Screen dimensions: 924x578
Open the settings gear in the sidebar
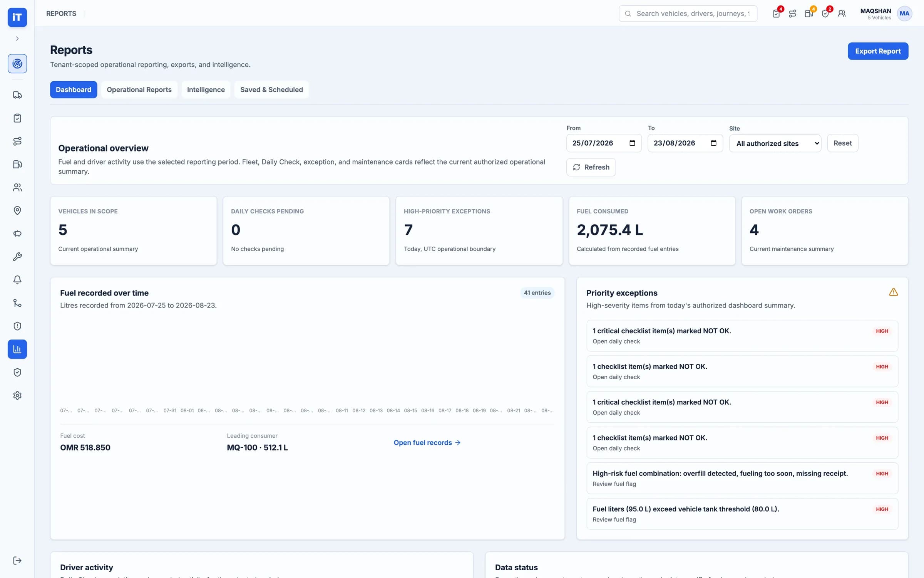(x=17, y=395)
